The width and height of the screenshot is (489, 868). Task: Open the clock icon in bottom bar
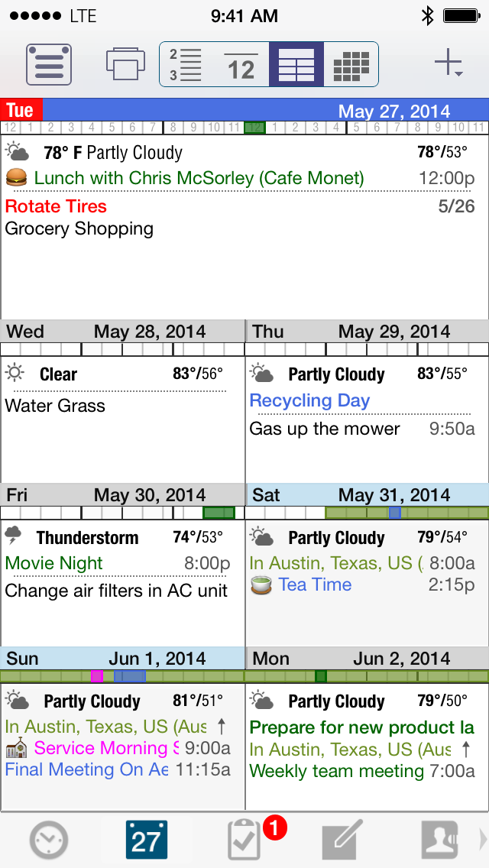[x=49, y=840]
